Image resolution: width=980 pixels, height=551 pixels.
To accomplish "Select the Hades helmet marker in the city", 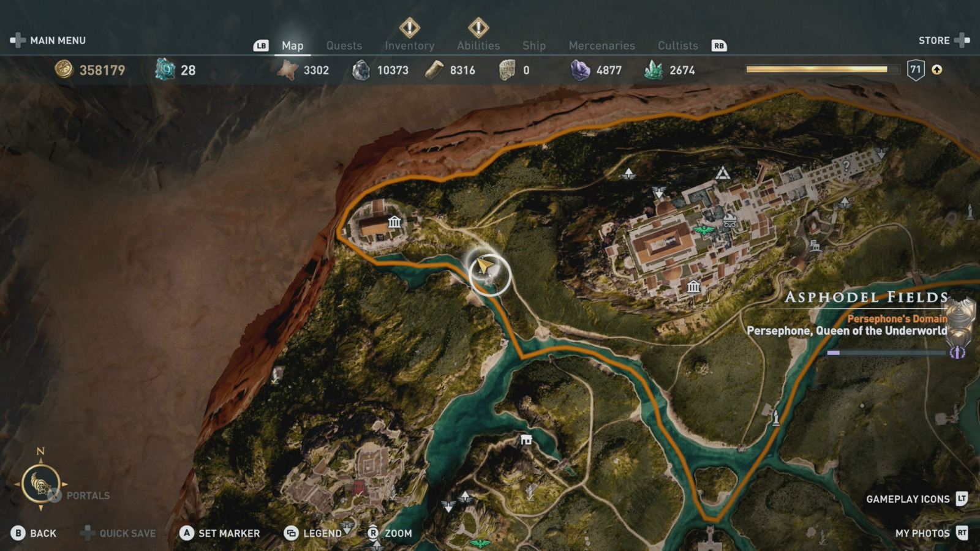I will tap(730, 220).
